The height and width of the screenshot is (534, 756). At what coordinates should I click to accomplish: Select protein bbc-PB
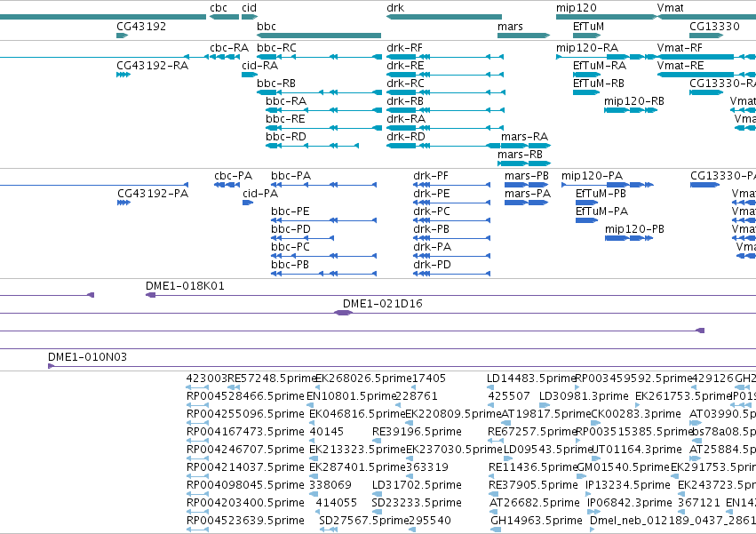(x=324, y=274)
